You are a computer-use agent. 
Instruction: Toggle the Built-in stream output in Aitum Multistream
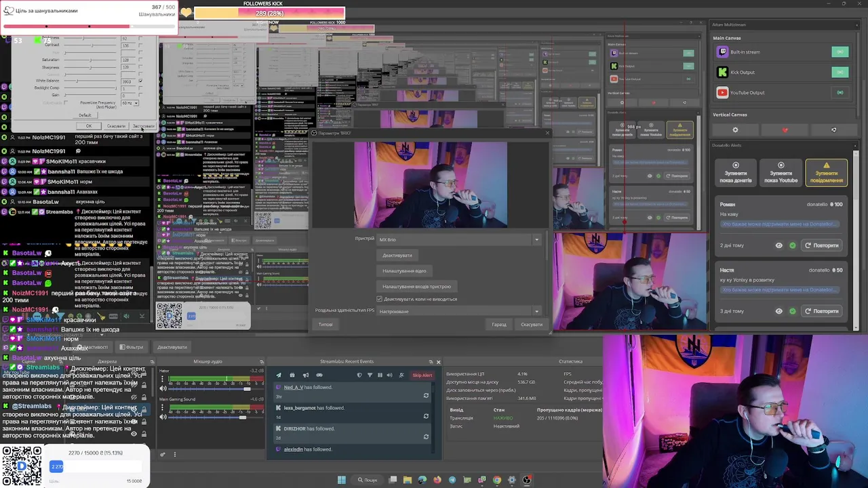pos(840,52)
